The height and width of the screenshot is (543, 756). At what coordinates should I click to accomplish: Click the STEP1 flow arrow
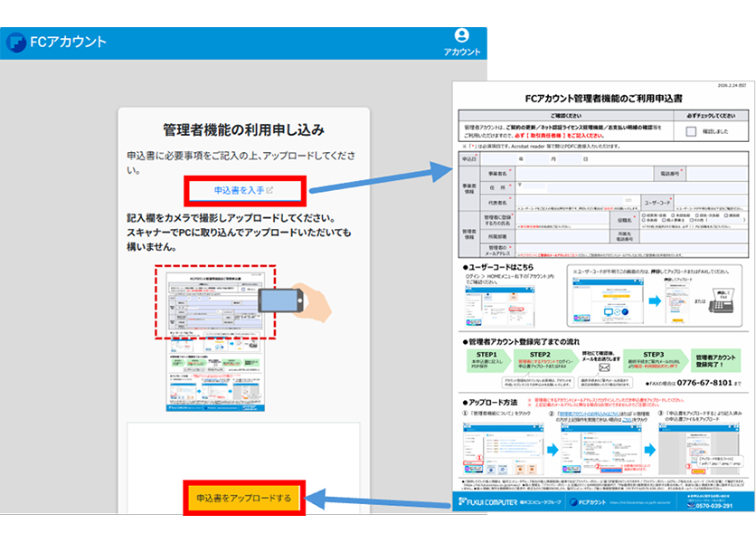pos(488,360)
